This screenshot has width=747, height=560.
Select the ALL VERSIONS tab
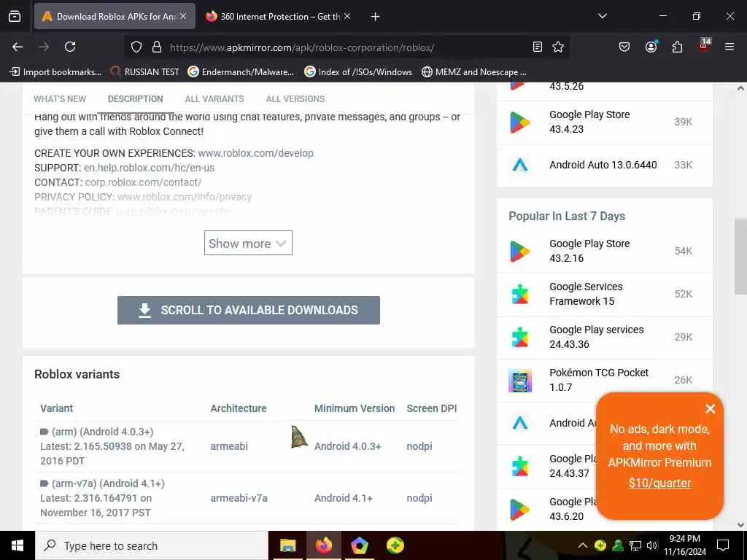coord(295,99)
